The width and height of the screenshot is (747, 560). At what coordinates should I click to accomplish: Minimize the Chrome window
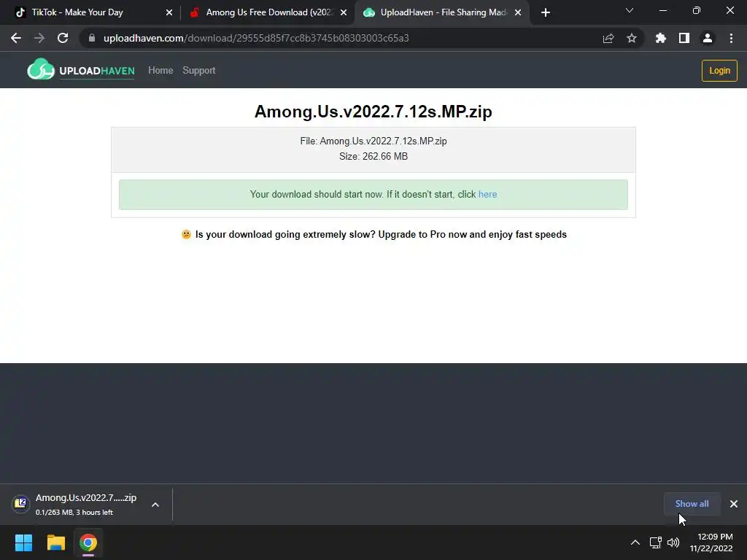[x=663, y=10]
